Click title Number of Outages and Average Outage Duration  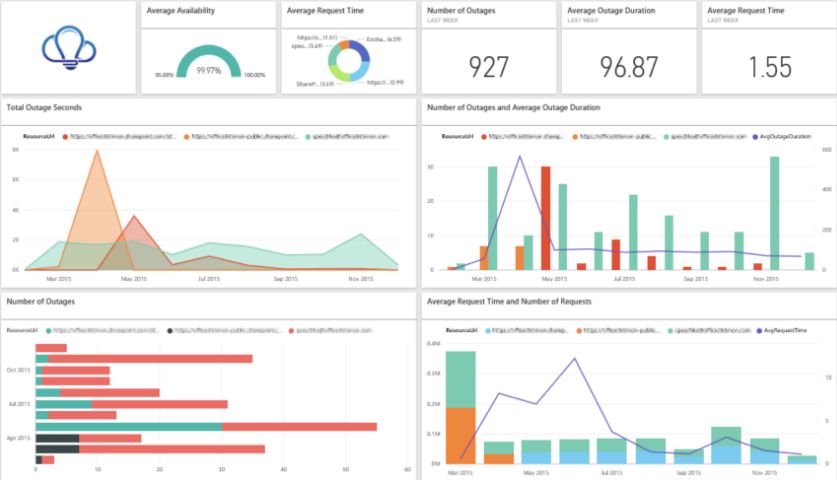[x=514, y=107]
